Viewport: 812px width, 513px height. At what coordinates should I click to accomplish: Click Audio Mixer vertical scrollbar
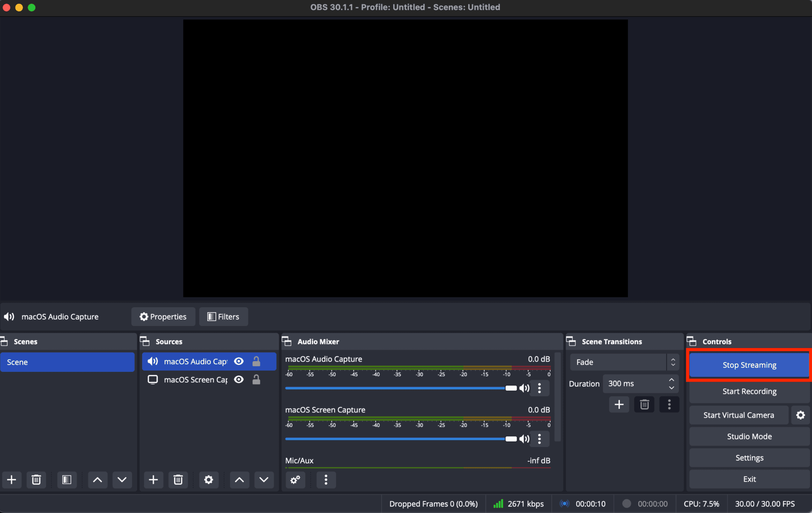point(558,397)
